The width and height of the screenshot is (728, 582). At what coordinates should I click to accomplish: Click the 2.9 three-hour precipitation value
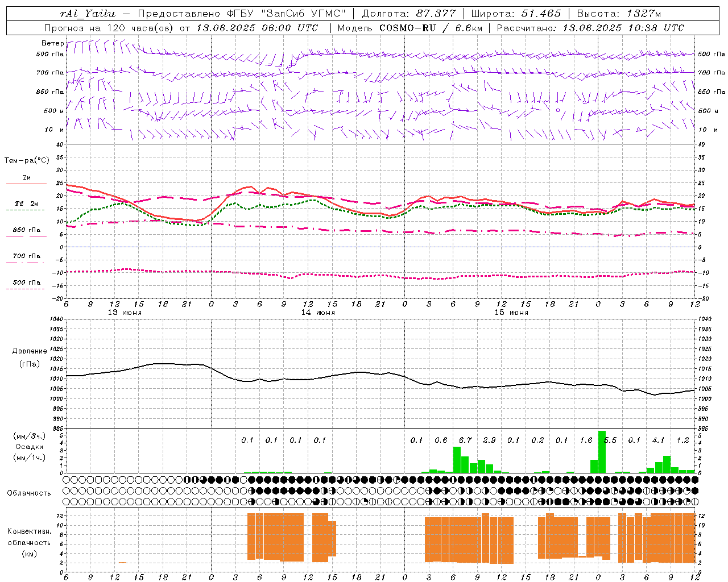tap(489, 440)
